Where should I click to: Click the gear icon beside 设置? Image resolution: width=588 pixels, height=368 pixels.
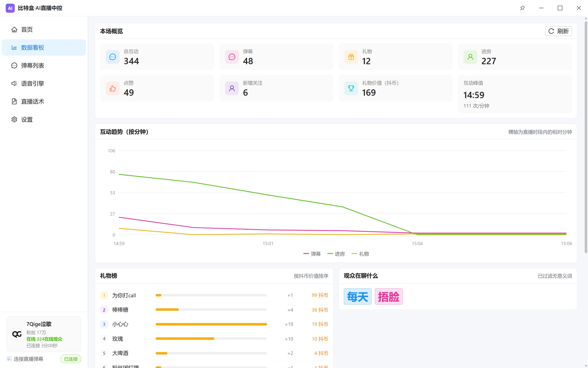pos(14,119)
